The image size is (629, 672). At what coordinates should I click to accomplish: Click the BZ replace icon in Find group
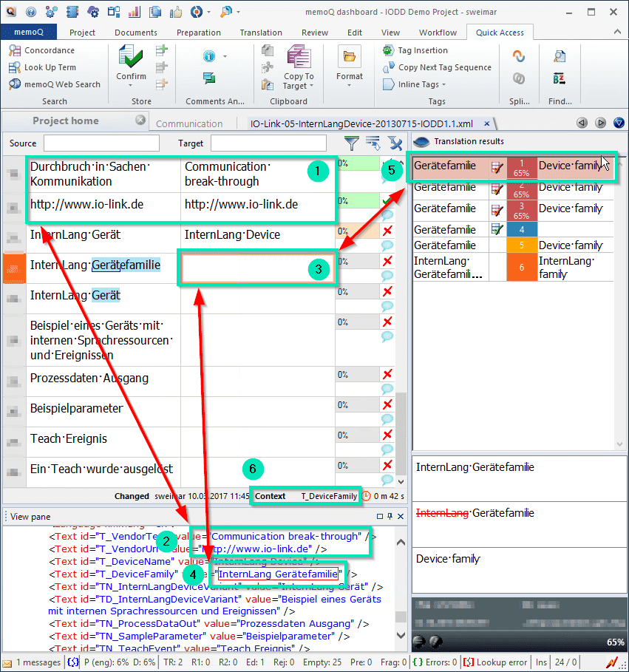(x=560, y=78)
